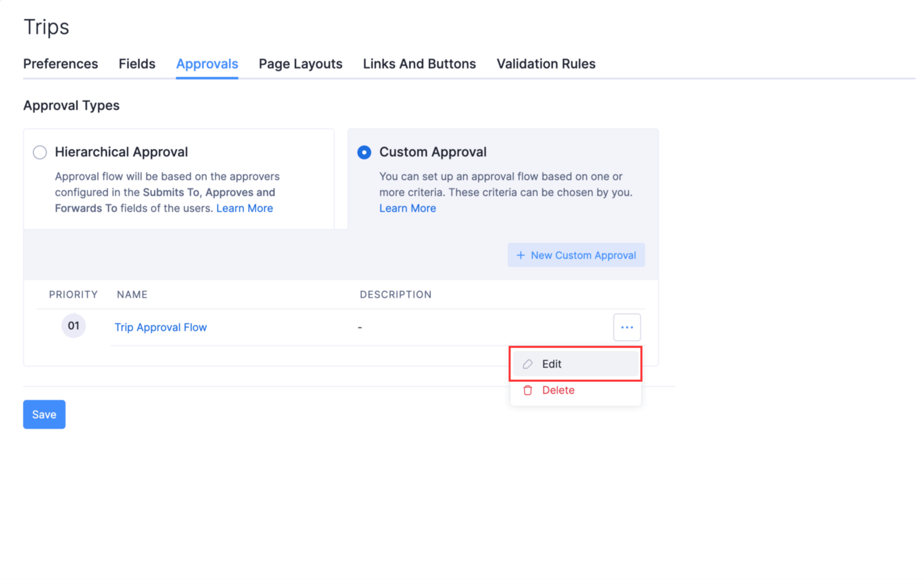Click the Hierarchical Approval title text
The width and height of the screenshot is (924, 580).
click(x=121, y=152)
